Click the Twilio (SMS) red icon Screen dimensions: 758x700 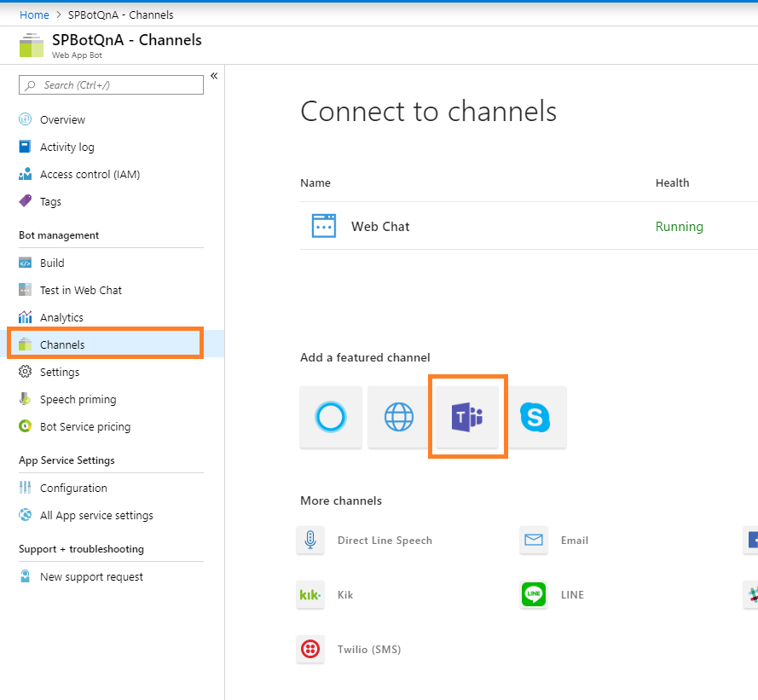[x=310, y=649]
